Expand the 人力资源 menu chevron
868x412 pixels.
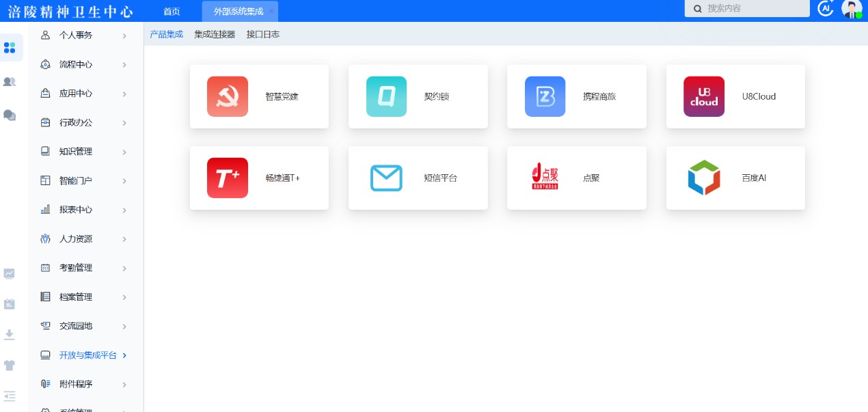click(124, 239)
